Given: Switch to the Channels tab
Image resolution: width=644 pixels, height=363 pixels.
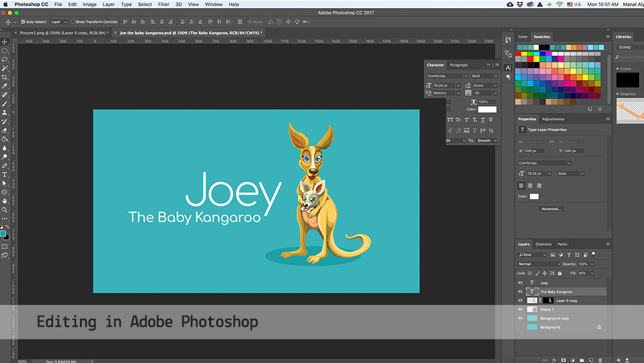Looking at the screenshot, I should pyautogui.click(x=543, y=244).
